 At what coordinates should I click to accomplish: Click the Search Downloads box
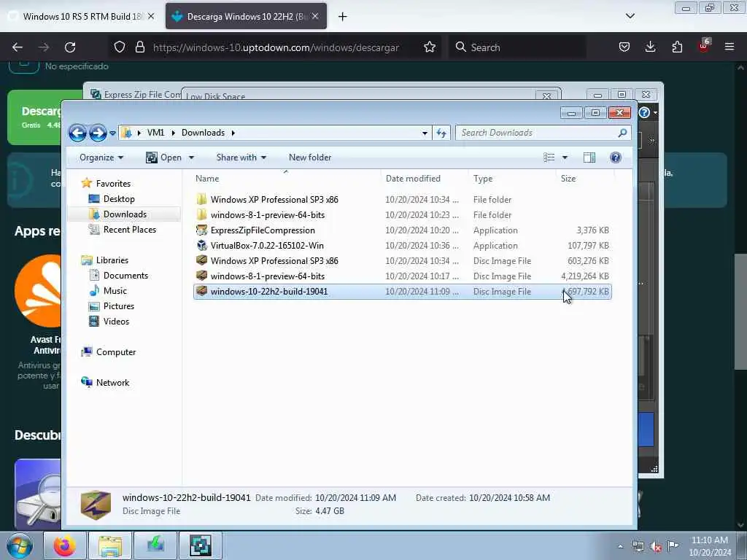click(x=543, y=133)
